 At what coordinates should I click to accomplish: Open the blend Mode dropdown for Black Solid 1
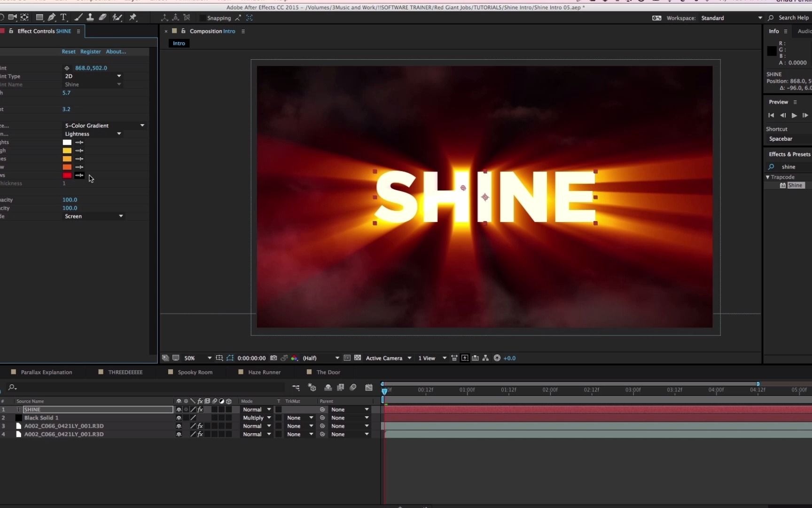(x=256, y=418)
